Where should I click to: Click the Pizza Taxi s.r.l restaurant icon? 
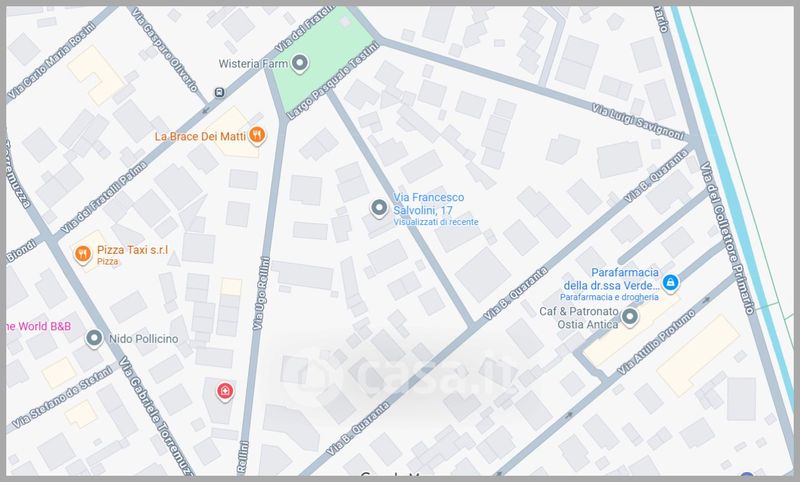[82, 254]
